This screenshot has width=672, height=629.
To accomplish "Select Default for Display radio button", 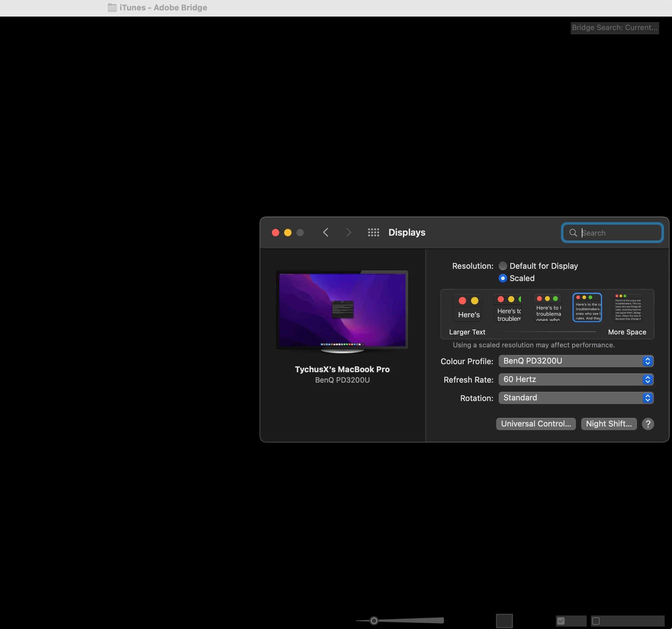I will pos(503,266).
